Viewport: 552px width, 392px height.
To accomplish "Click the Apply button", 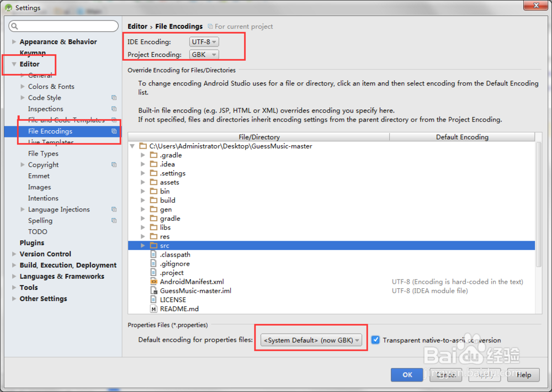I will click(x=485, y=375).
